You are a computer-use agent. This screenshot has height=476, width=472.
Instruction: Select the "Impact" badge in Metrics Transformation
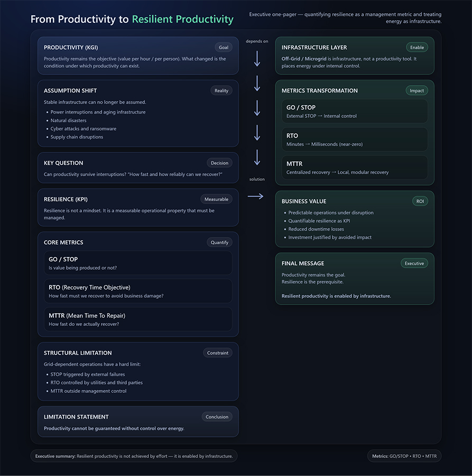point(417,90)
